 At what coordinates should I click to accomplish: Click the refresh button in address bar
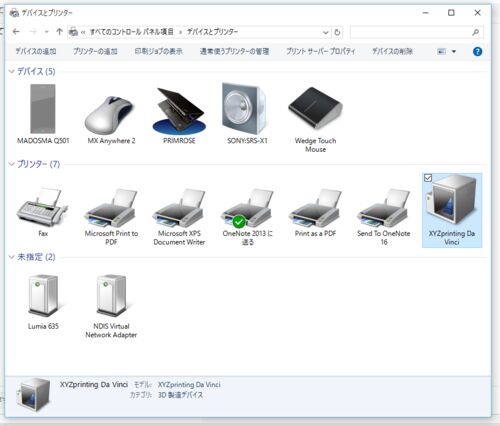(x=337, y=32)
